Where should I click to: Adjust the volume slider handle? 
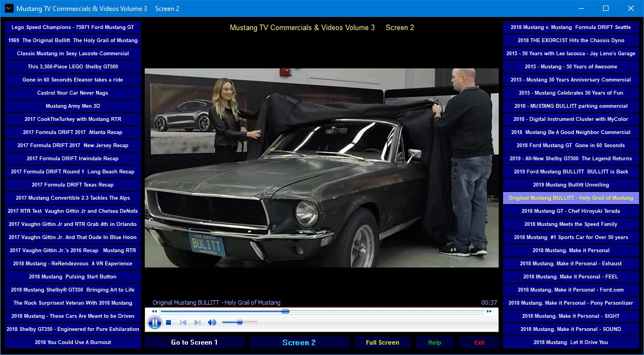(x=239, y=323)
